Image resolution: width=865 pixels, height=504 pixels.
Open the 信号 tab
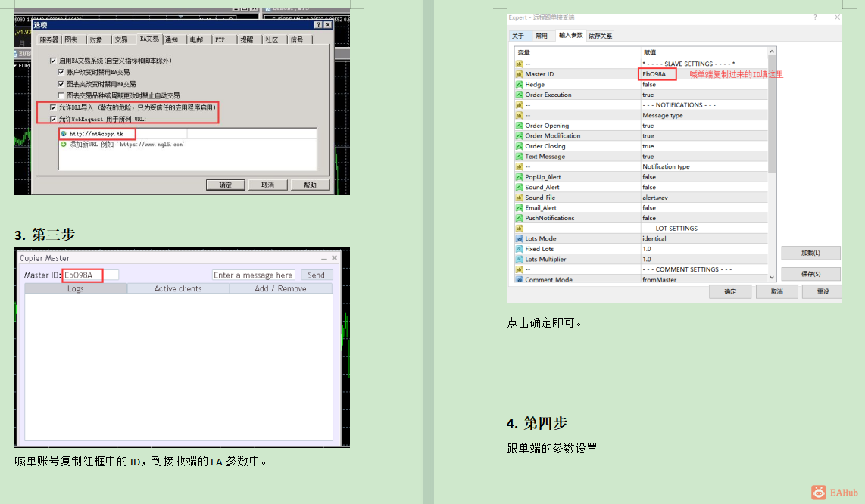[297, 39]
